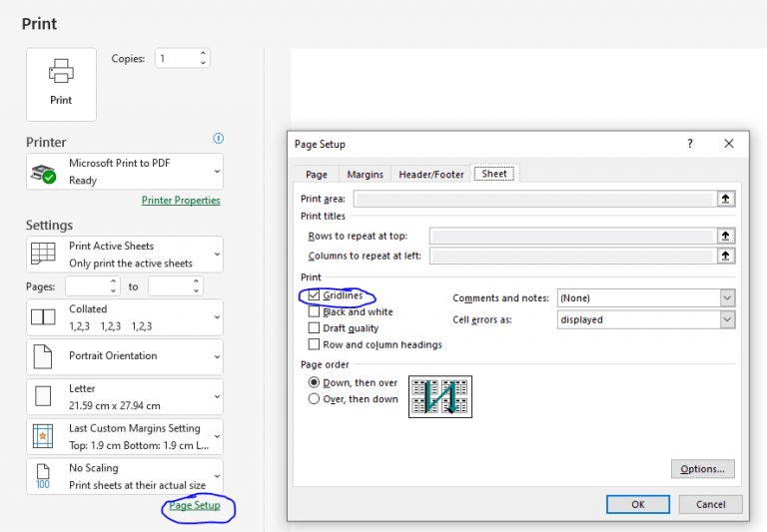Open the Page Setup link

[195, 505]
